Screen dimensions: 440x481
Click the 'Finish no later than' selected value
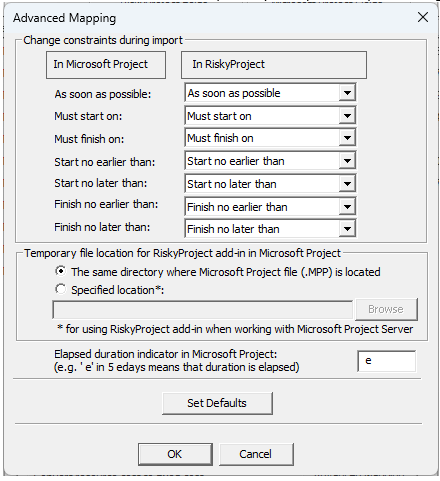point(233,229)
